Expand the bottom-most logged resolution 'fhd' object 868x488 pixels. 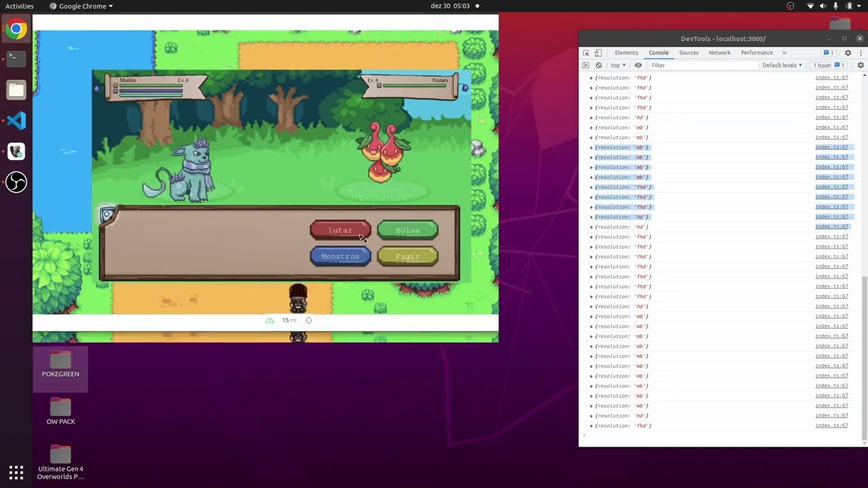point(591,426)
